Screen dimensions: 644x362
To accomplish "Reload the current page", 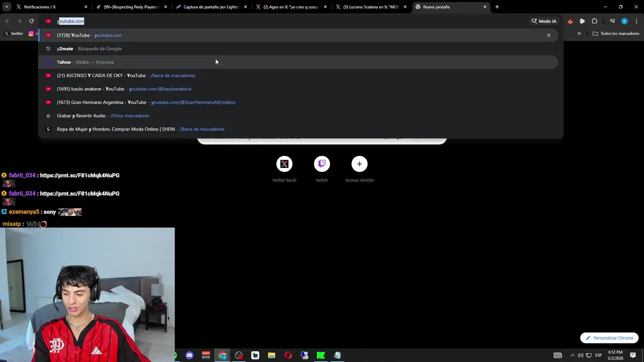I will click(x=31, y=21).
